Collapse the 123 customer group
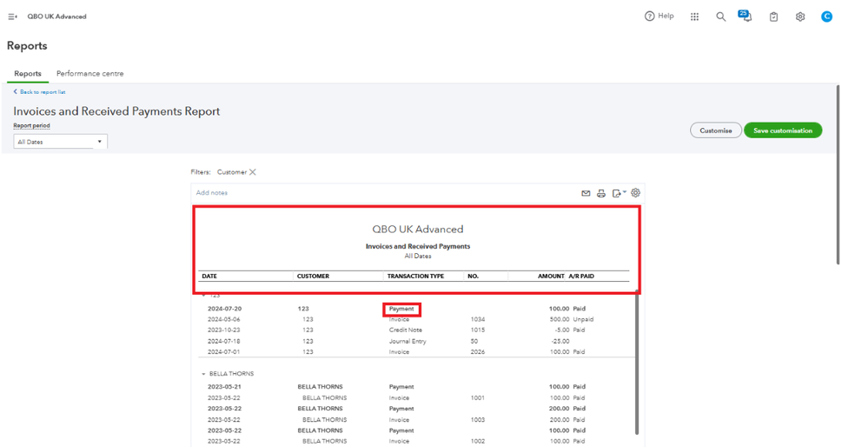The width and height of the screenshot is (868, 447). coord(203,296)
